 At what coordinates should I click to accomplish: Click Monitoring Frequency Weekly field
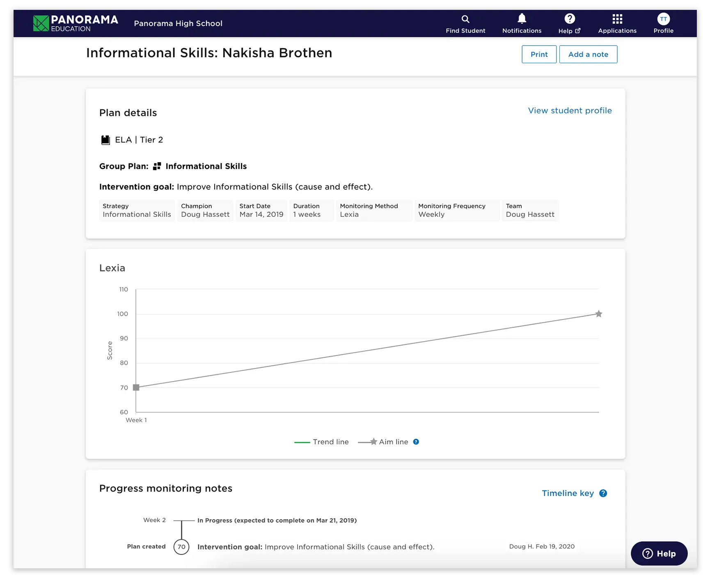pyautogui.click(x=457, y=210)
